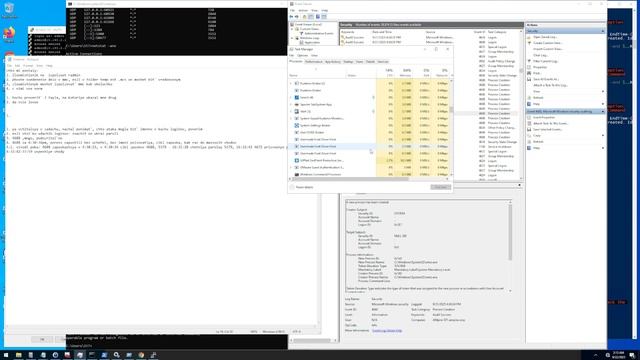
Task: Expand the Search process group
Action: coord(291,98)
